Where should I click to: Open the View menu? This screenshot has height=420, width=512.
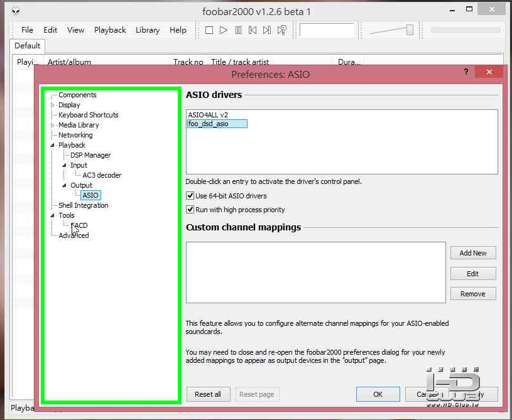point(75,30)
